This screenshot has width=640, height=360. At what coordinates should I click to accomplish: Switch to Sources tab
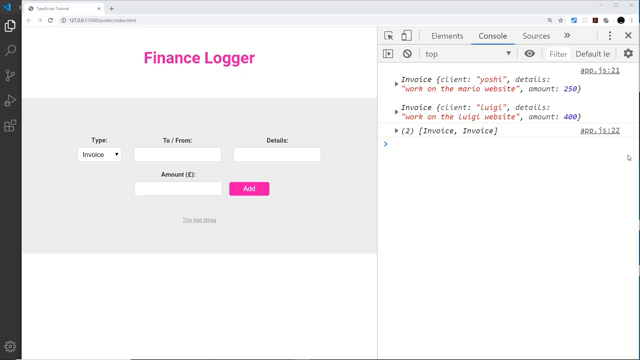click(x=536, y=36)
